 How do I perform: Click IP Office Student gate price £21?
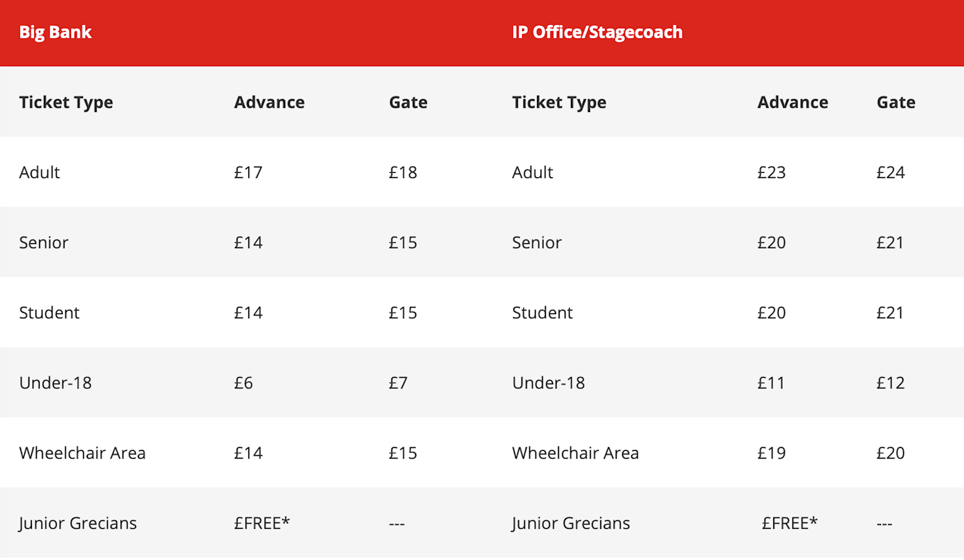click(891, 313)
